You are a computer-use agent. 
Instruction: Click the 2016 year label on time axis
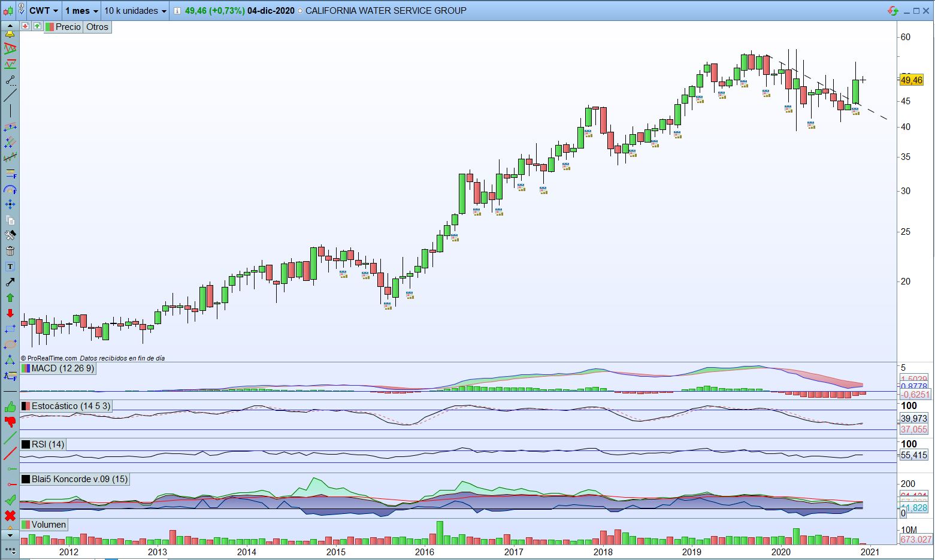(x=425, y=552)
